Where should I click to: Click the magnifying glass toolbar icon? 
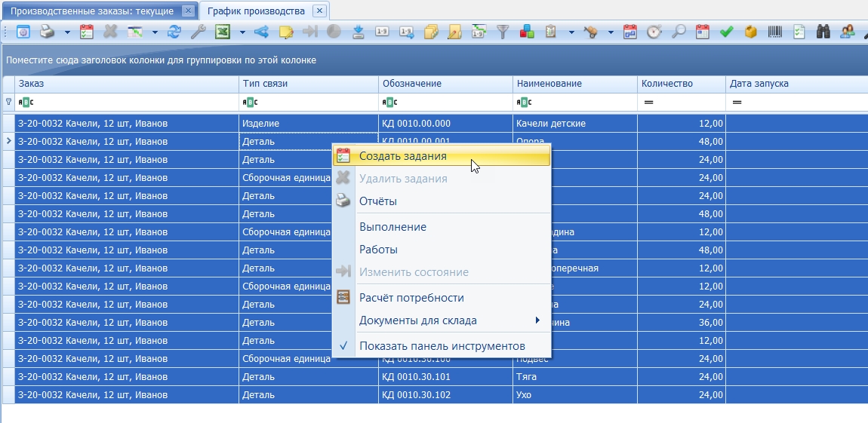(678, 32)
